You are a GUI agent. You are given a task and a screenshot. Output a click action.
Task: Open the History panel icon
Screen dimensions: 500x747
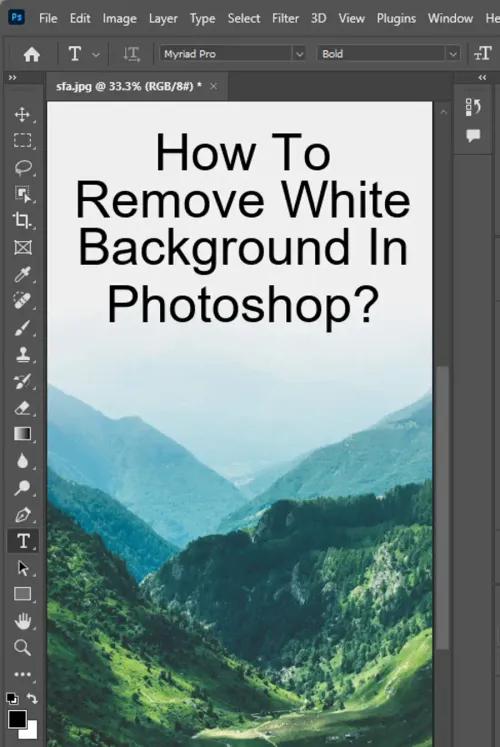point(473,107)
